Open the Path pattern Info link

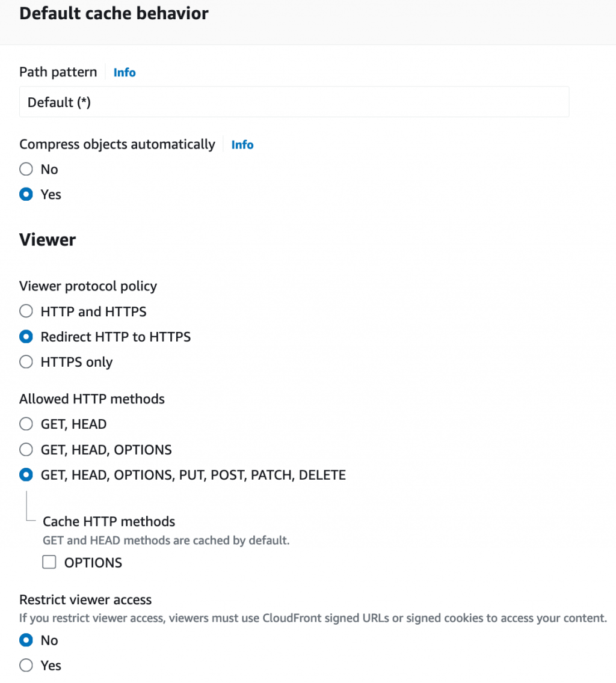[x=125, y=72]
